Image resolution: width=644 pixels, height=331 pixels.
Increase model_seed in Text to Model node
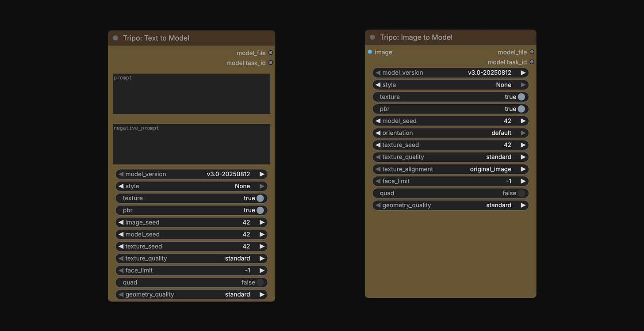point(262,234)
